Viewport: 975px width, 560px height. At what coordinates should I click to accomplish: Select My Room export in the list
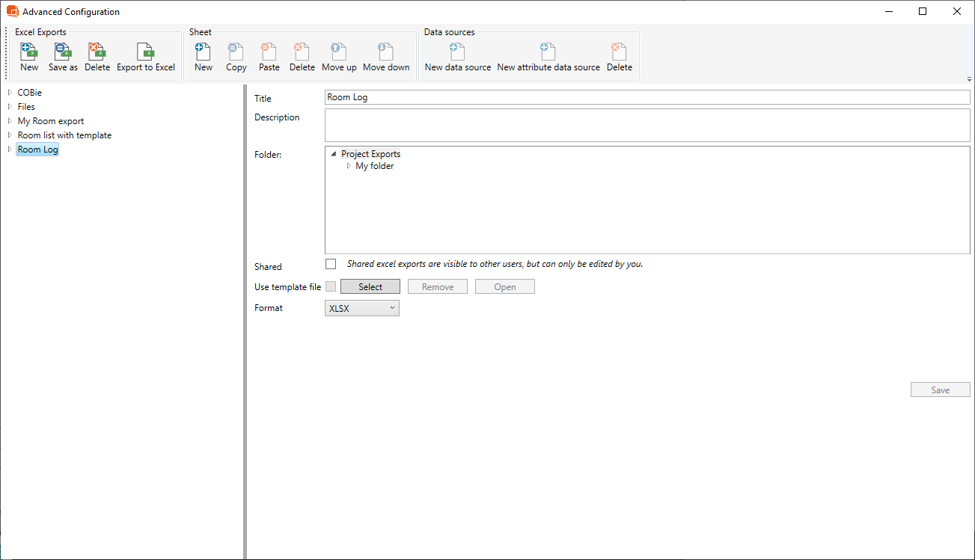click(51, 121)
